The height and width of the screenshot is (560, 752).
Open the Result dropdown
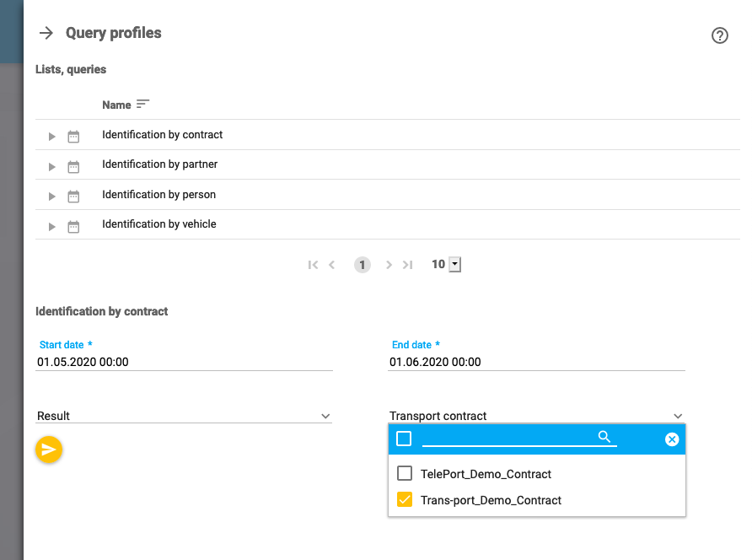(325, 415)
